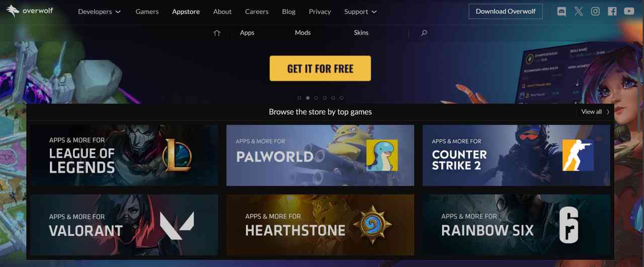Open the Gamers menu item

(147, 12)
